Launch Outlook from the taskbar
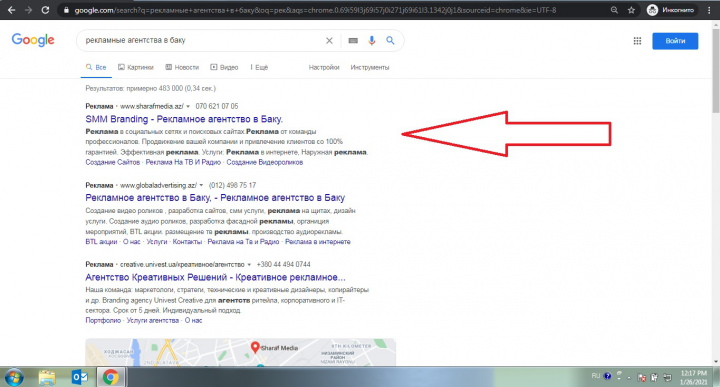 click(x=79, y=377)
